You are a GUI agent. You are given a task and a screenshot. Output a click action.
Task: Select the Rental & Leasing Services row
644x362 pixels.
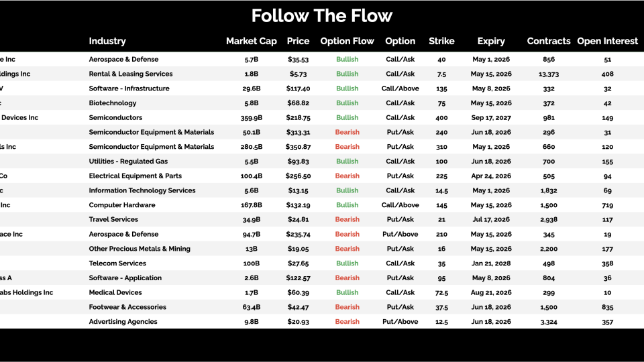(x=131, y=74)
